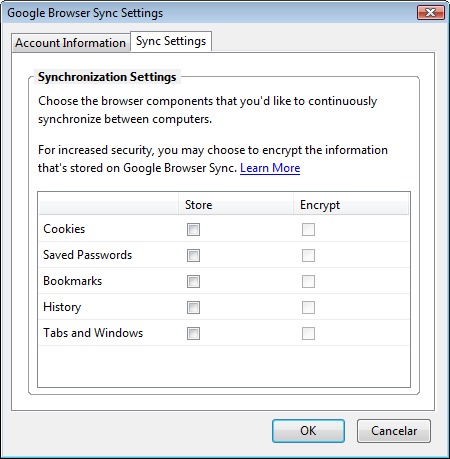This screenshot has height=459, width=450.
Task: Enable Store for Tabs and Windows
Action: pyautogui.click(x=193, y=333)
